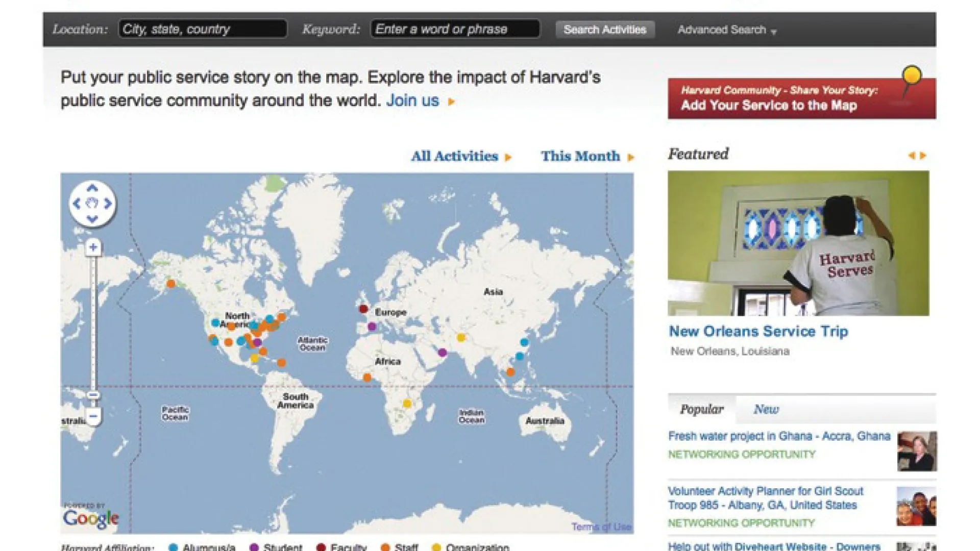The image size is (980, 551).
Task: Click the previous featured story arrow
Action: (x=911, y=156)
